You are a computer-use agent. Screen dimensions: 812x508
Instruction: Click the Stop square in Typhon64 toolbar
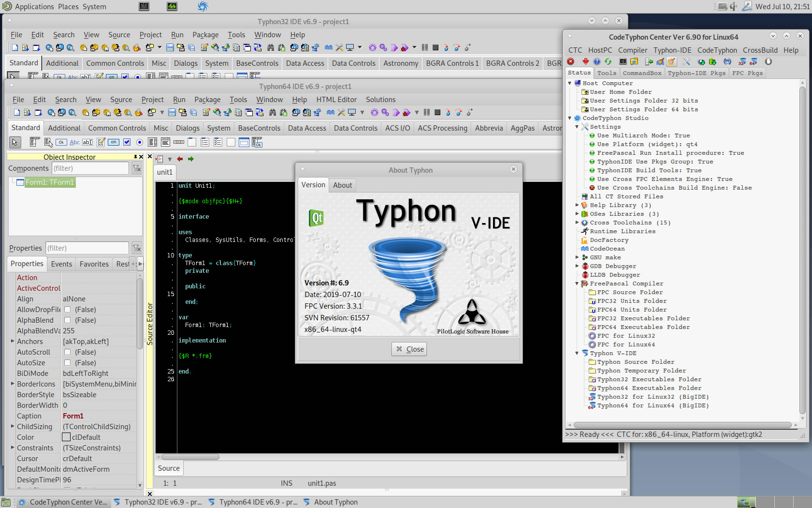[437, 112]
